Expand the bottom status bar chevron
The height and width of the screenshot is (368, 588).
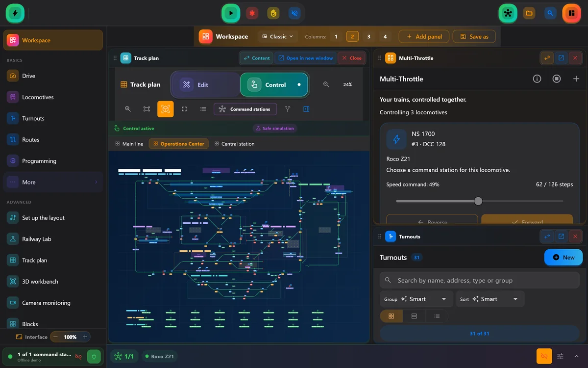pos(576,356)
